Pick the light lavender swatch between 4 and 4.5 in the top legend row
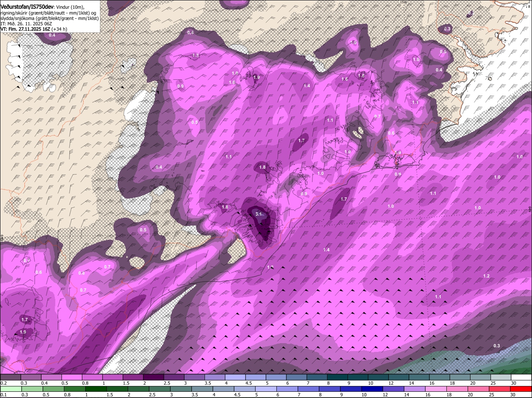The width and height of the screenshot is (532, 398). [x=235, y=377]
